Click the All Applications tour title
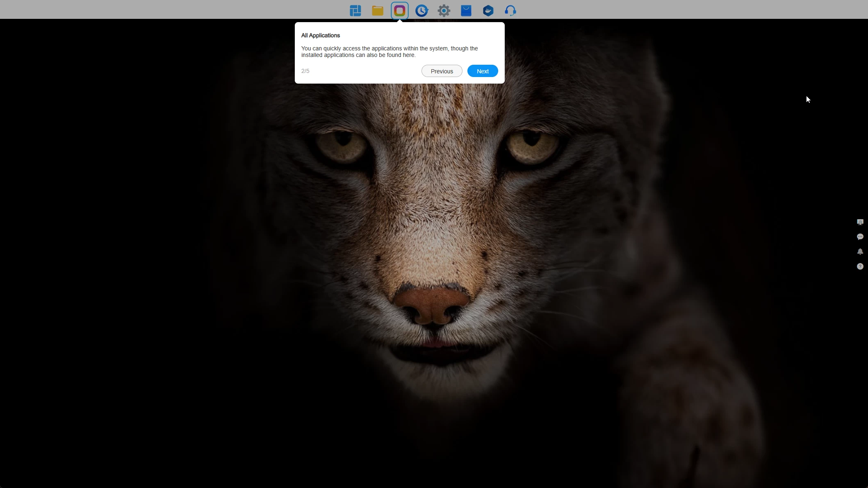Viewport: 868px width, 488px height. [x=321, y=35]
